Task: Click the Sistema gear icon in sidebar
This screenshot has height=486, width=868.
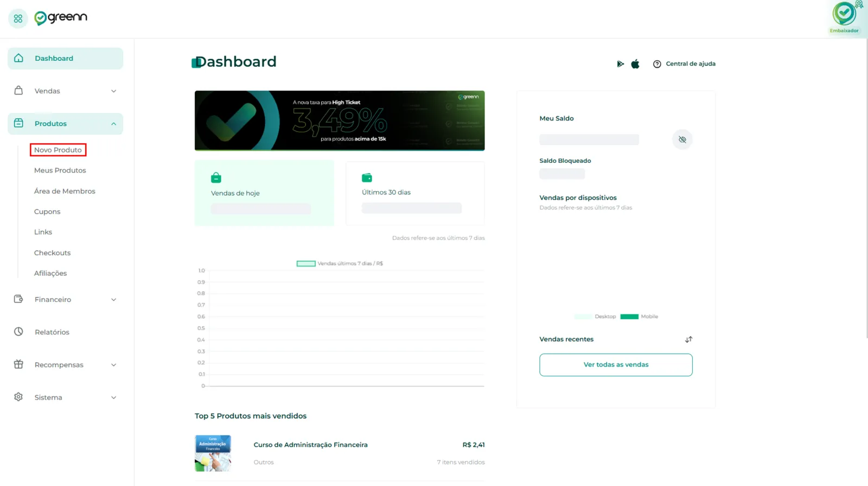Action: point(18,397)
